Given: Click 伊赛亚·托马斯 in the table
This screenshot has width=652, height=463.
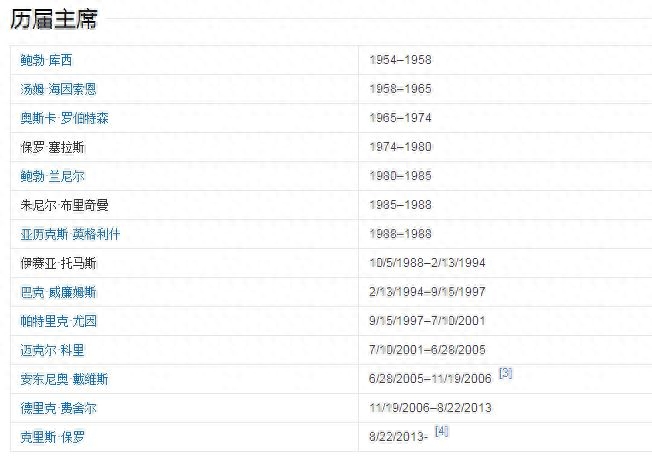Looking at the screenshot, I should 59,263.
